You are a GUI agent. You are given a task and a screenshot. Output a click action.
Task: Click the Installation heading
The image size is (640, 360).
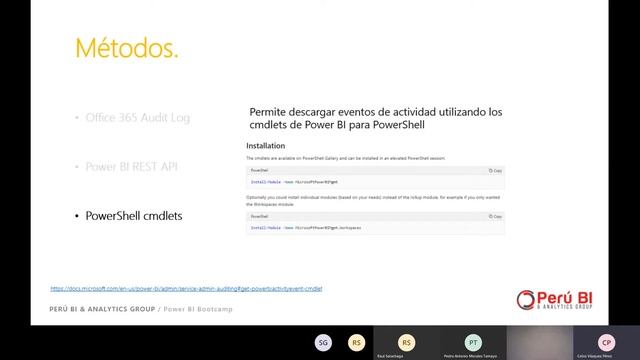point(266,146)
